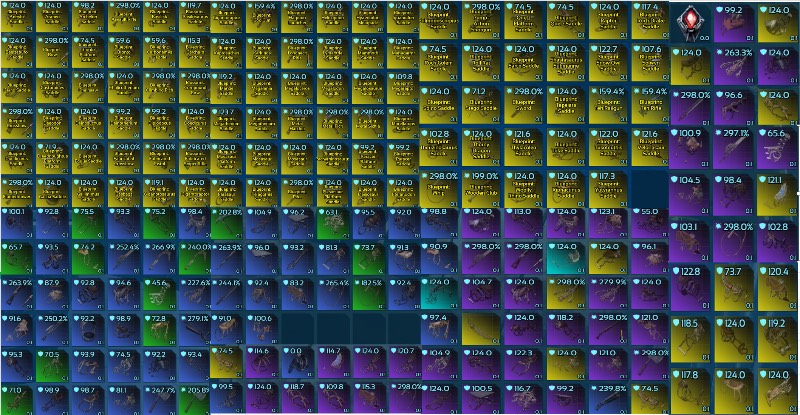Click the purple item tile valued 122.3
Viewport: 800px width, 415px height.
pos(523,365)
